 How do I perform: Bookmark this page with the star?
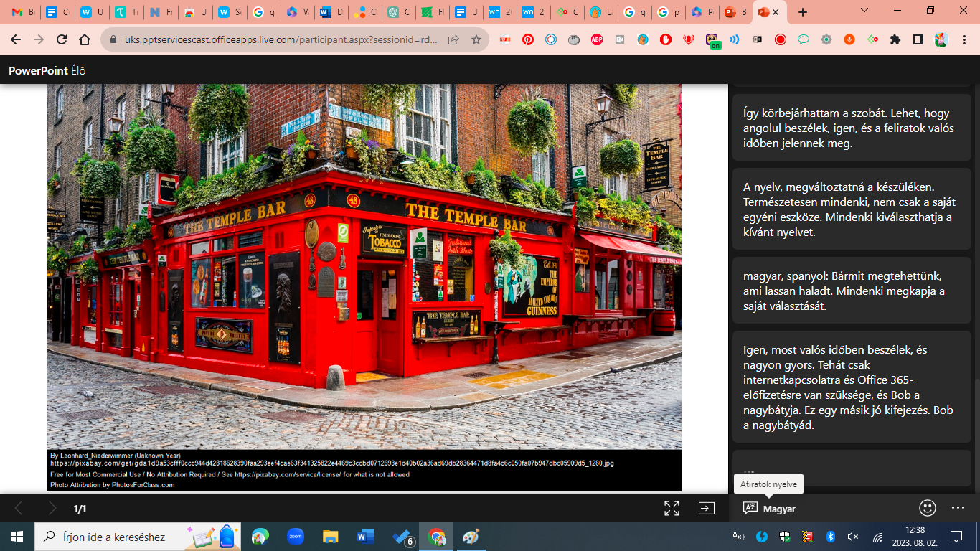(476, 40)
